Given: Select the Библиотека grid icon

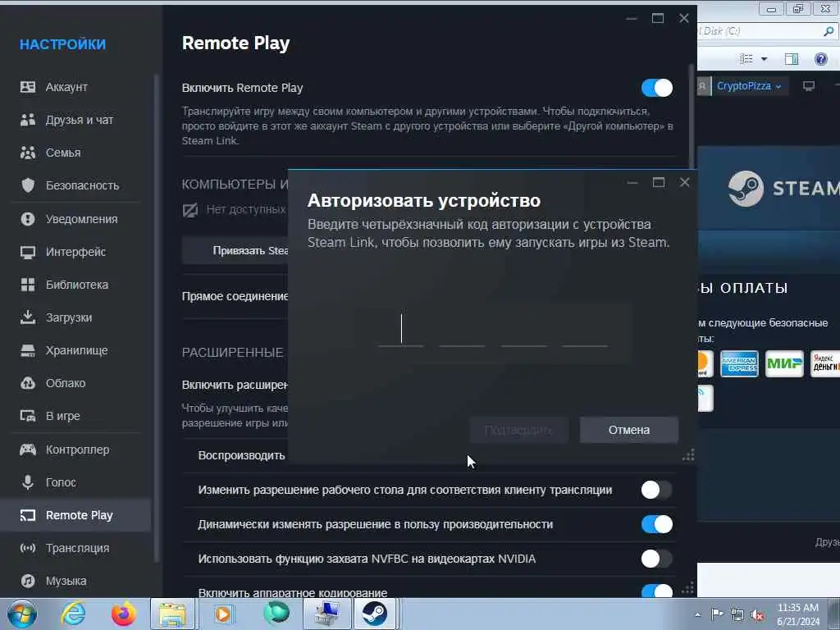Looking at the screenshot, I should point(28,285).
